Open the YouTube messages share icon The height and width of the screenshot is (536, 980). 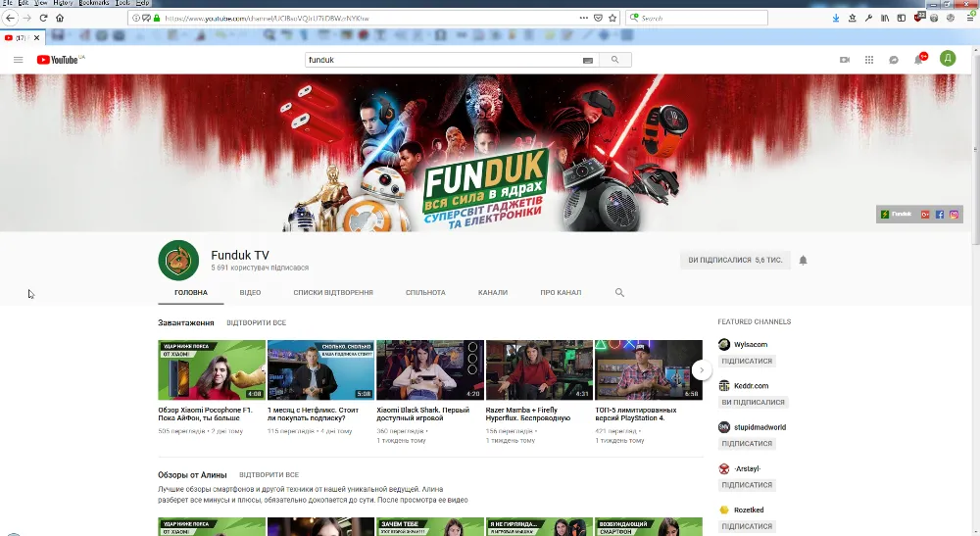click(x=894, y=60)
